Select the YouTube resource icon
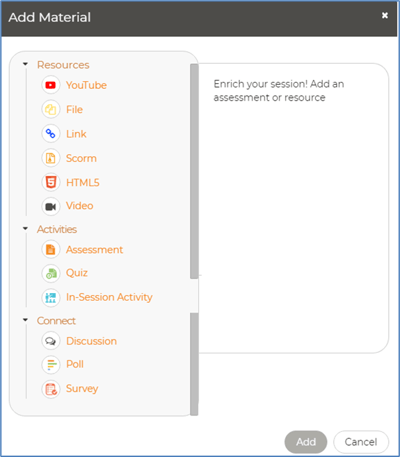 (51, 85)
